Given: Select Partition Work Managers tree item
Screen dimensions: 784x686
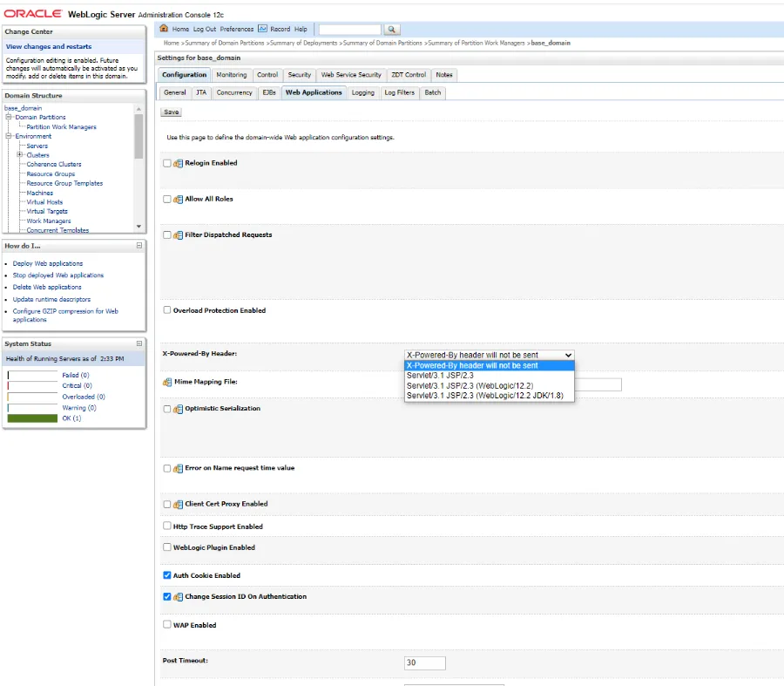Looking at the screenshot, I should click(x=61, y=127).
